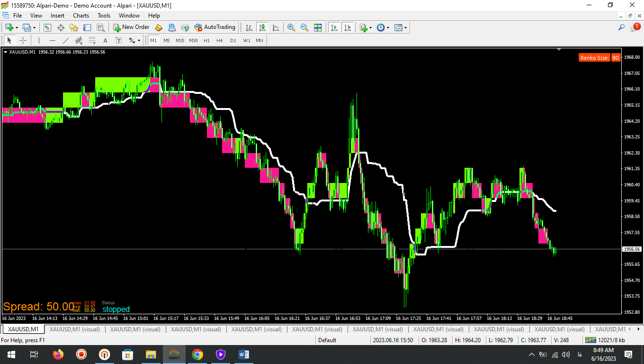Select the Fibonacci Retracement tool
The width and height of the screenshot is (644, 364).
[92, 40]
